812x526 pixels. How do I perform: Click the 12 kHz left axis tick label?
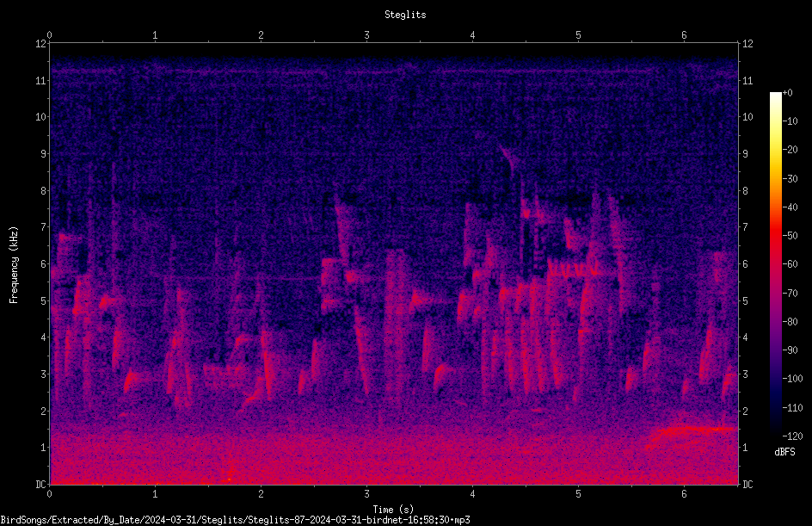point(41,44)
